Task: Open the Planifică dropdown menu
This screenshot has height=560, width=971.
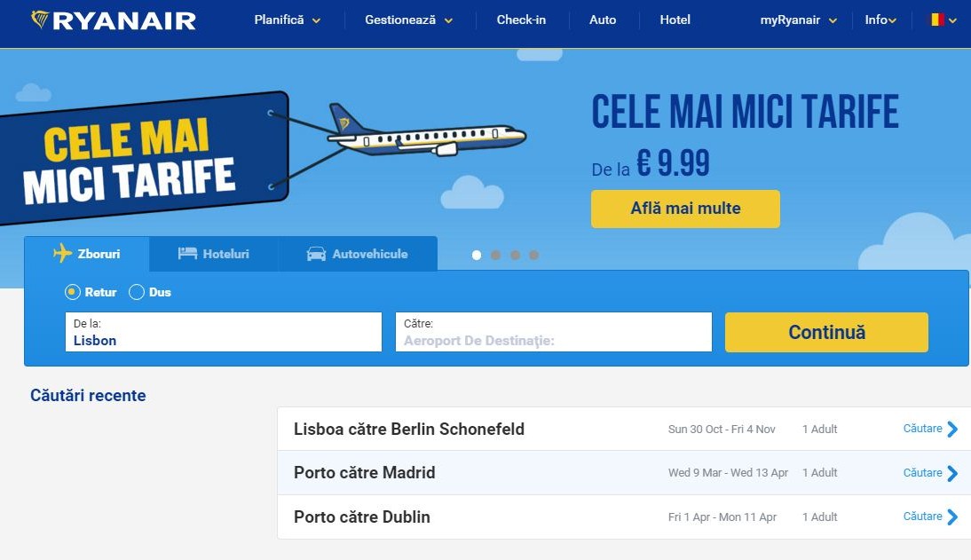Action: point(286,19)
